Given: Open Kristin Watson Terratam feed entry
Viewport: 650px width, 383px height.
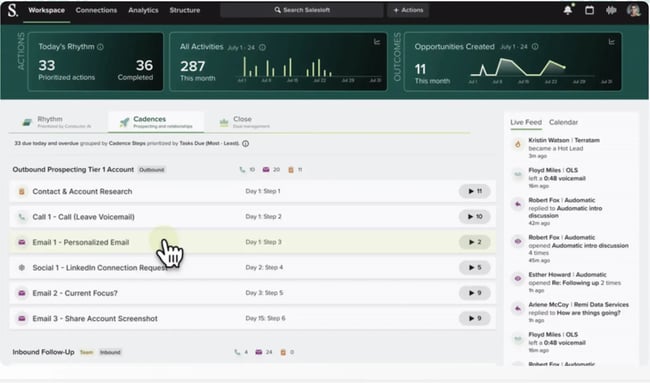Looking at the screenshot, I should click(x=570, y=148).
